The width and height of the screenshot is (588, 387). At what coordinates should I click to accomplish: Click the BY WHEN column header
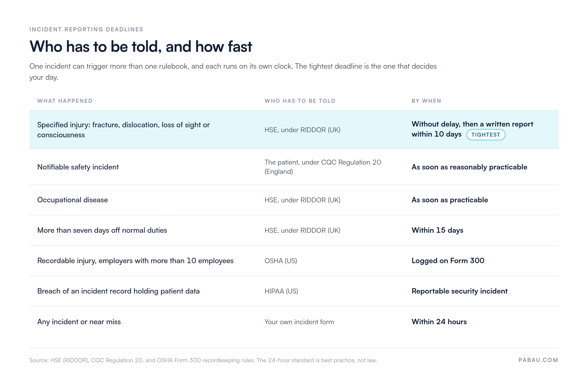(x=426, y=101)
